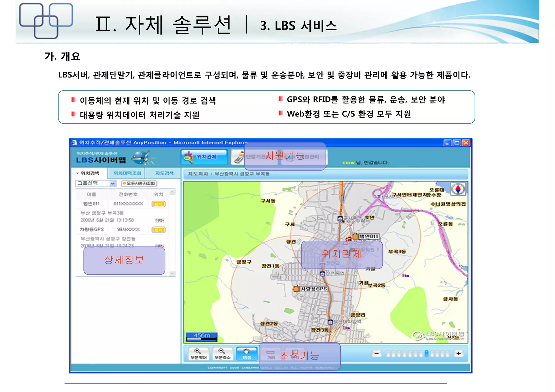The image size is (555, 392).
Task: Open the 그룹선택 dropdown
Action: 112,184
